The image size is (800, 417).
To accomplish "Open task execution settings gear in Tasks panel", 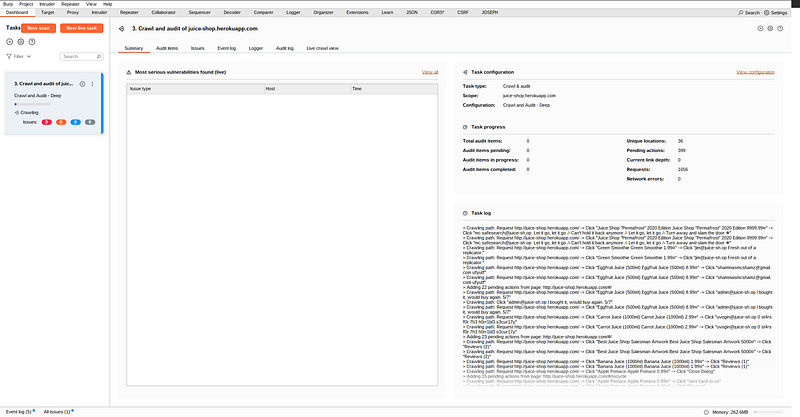I will (20, 42).
